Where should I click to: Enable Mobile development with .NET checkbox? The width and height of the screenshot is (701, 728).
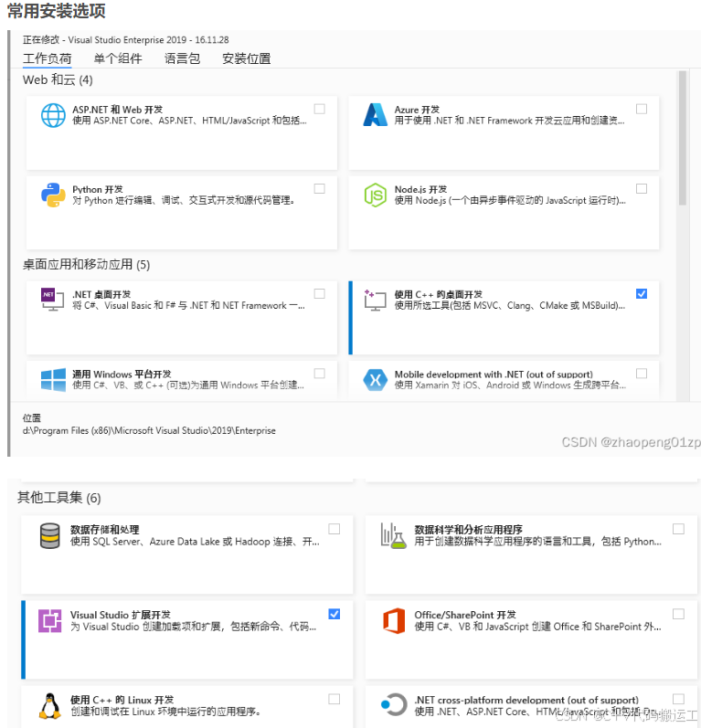coord(642,374)
